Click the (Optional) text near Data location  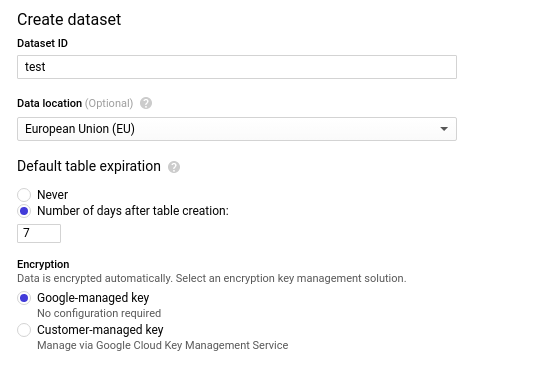pos(109,103)
